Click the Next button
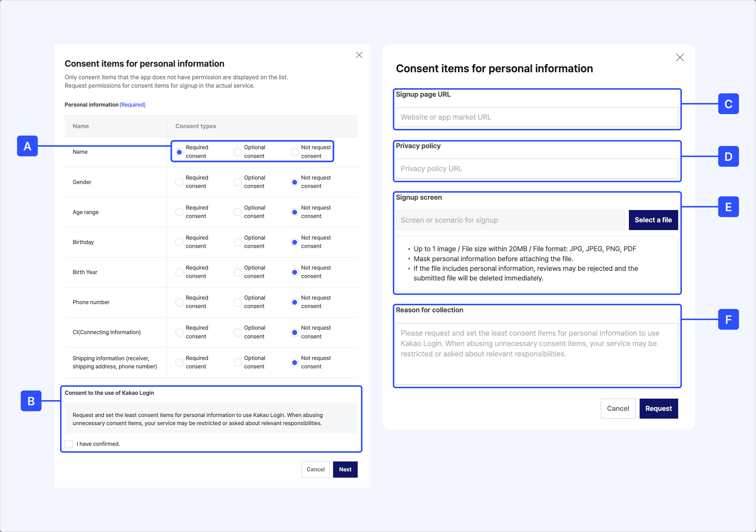The image size is (756, 532). click(x=345, y=469)
